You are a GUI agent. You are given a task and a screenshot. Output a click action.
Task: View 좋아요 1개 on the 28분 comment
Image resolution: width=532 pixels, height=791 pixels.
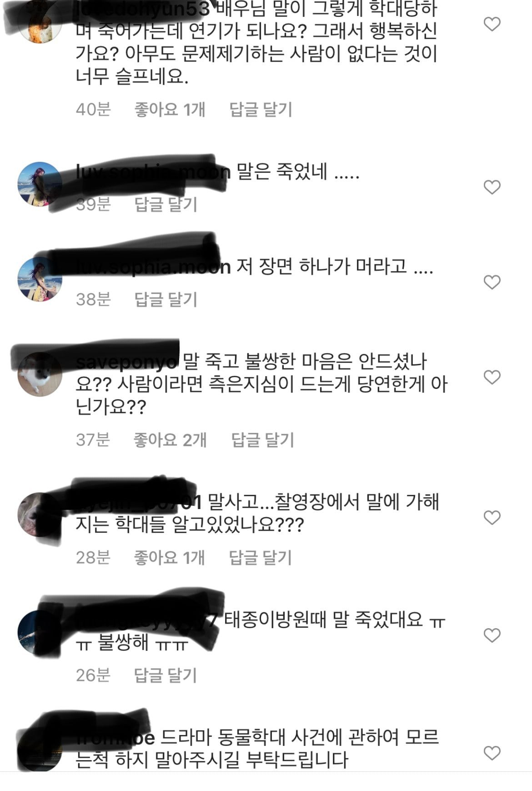(x=169, y=557)
